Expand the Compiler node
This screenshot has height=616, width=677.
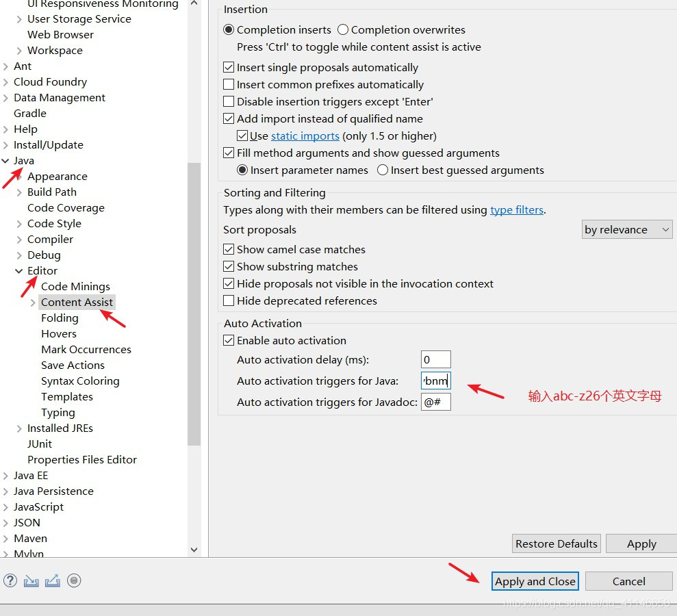click(19, 240)
